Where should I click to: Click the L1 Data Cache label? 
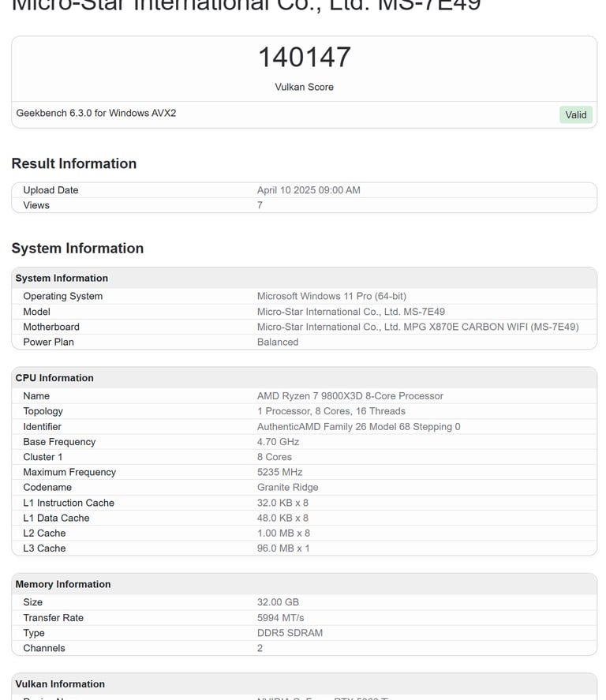[x=56, y=518]
